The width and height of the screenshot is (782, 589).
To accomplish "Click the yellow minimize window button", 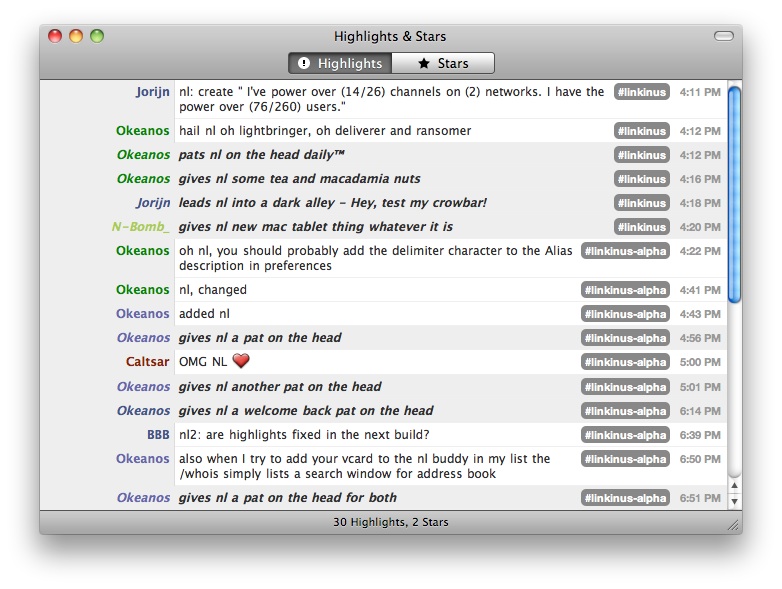I will pyautogui.click(x=76, y=36).
